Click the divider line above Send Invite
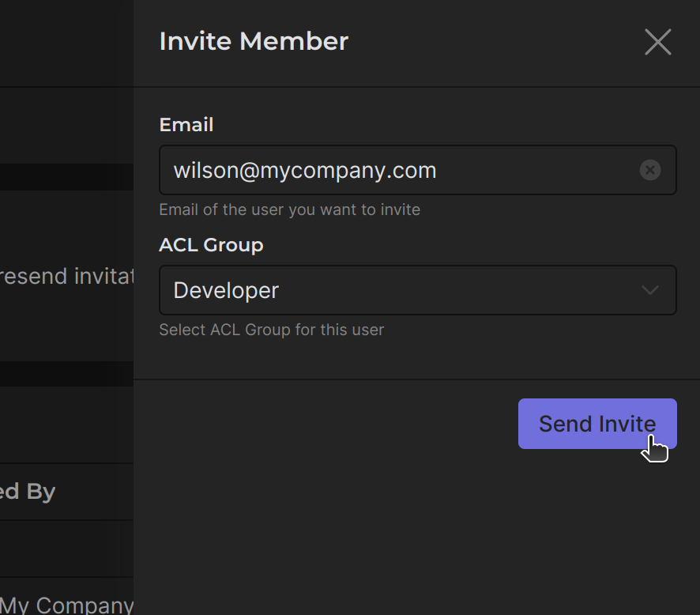 point(416,379)
